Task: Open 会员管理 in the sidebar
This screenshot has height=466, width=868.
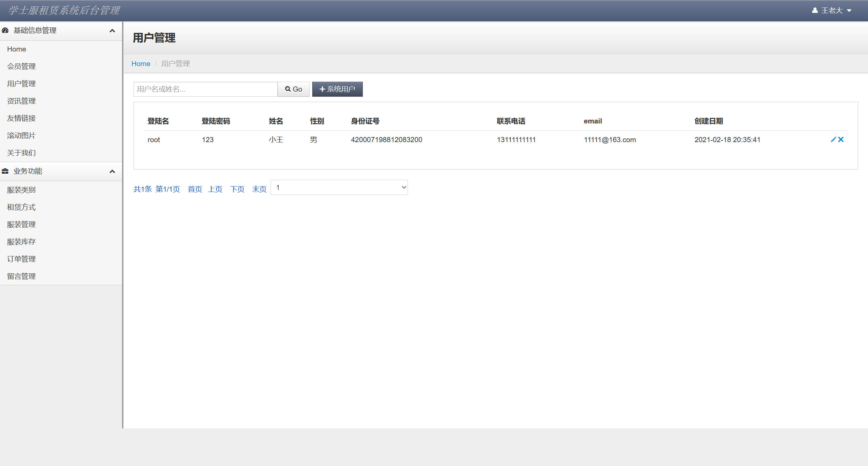Action: (21, 66)
